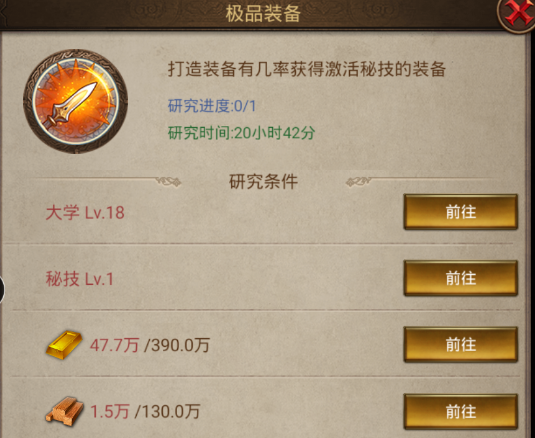Screen dimensions: 535x438
Task: Click the dark handle on left edge
Action: [2, 289]
